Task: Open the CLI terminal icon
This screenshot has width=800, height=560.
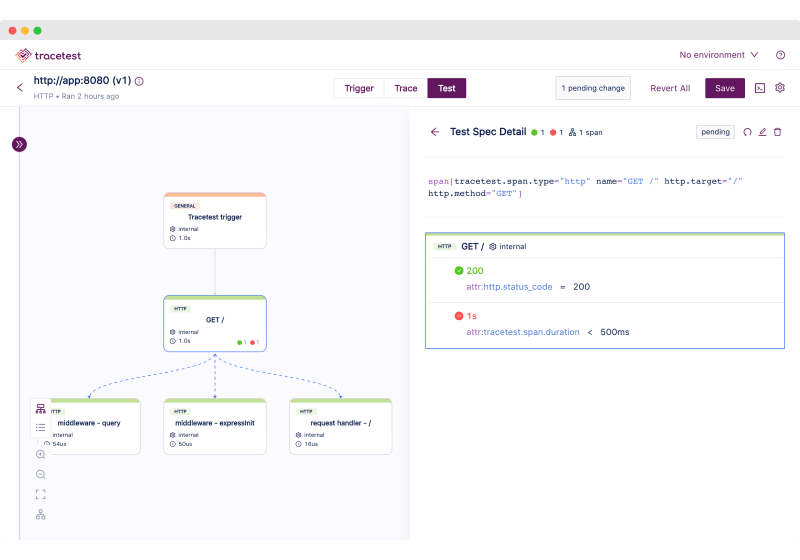Action: (x=760, y=88)
